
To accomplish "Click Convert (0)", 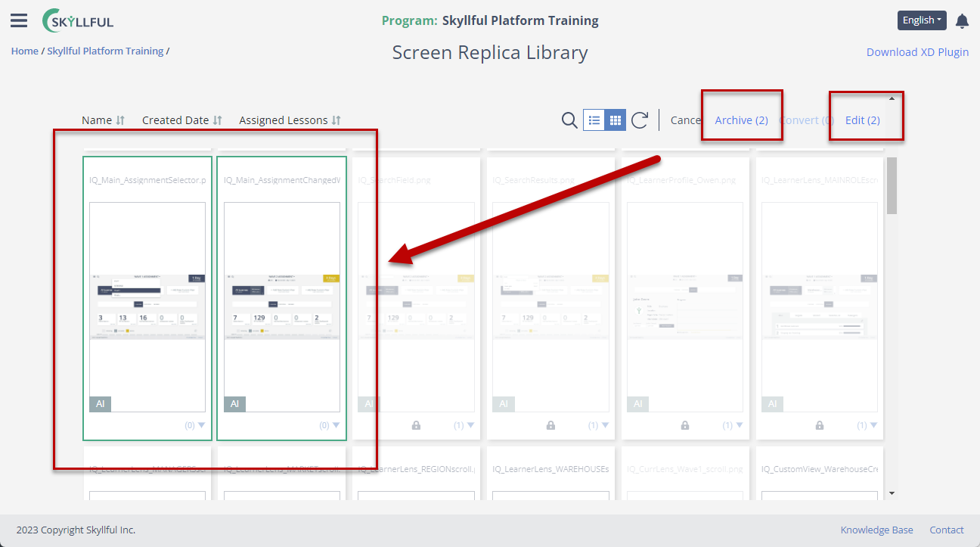I will (x=806, y=120).
